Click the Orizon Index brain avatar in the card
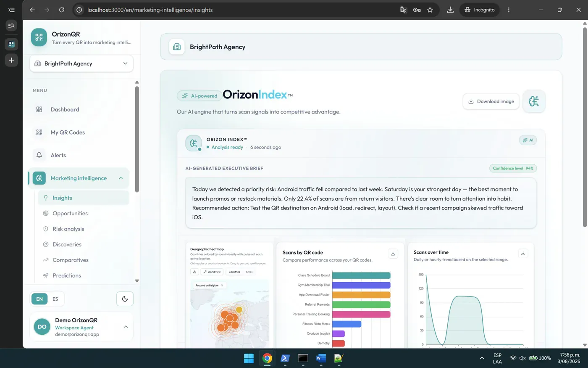 pos(194,143)
